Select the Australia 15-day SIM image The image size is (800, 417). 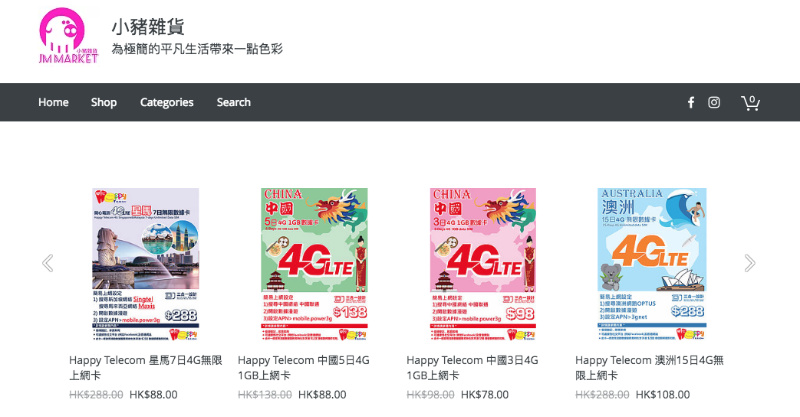pyautogui.click(x=652, y=264)
